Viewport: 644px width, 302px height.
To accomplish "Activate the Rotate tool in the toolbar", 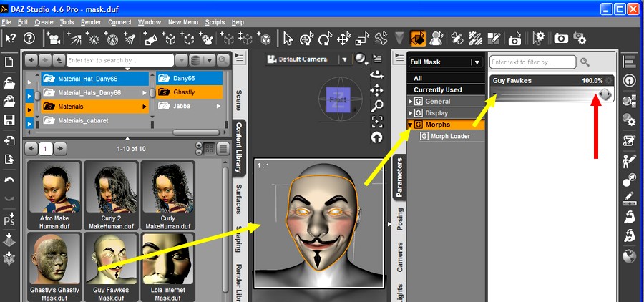I will (325, 39).
